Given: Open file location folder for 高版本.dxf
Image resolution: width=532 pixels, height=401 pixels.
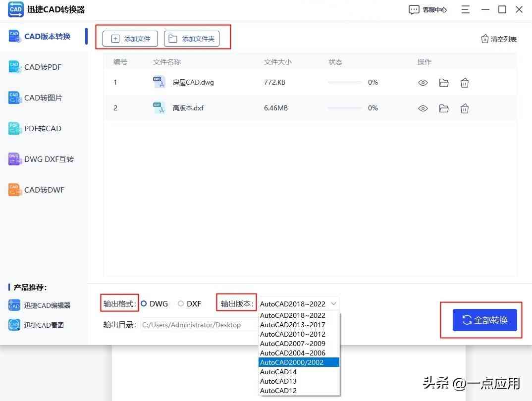Looking at the screenshot, I should (x=443, y=108).
